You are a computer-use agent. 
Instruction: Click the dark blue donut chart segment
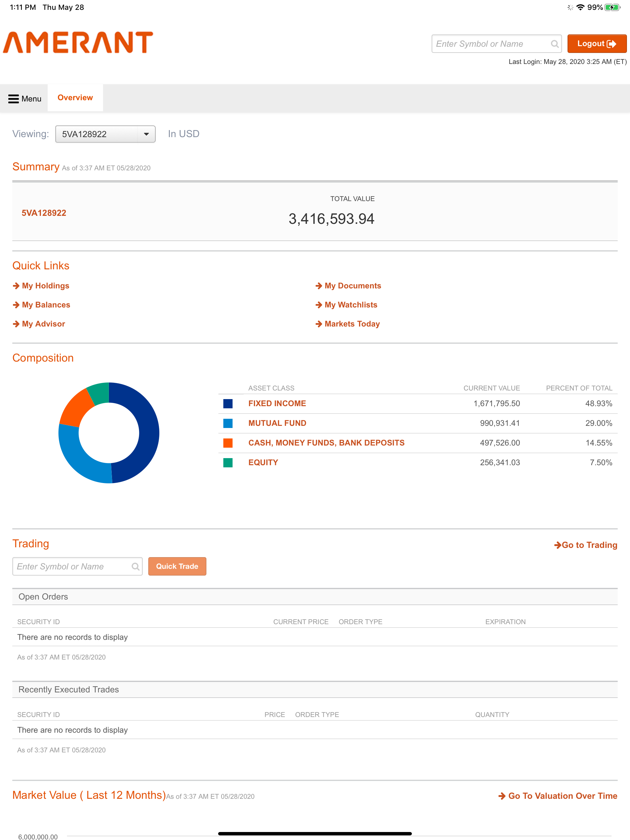(149, 433)
